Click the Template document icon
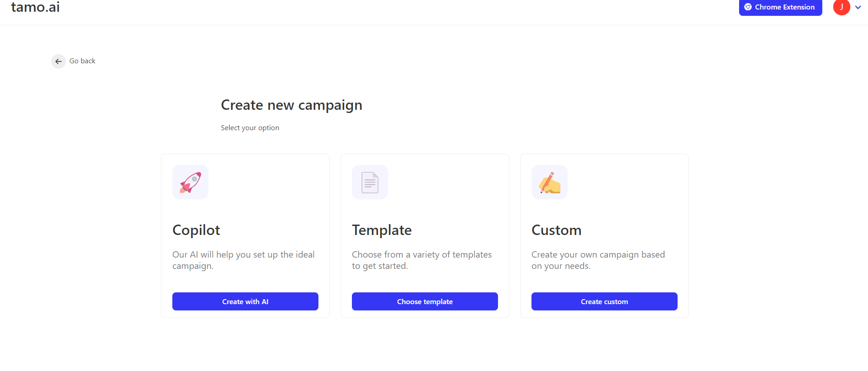 click(370, 182)
